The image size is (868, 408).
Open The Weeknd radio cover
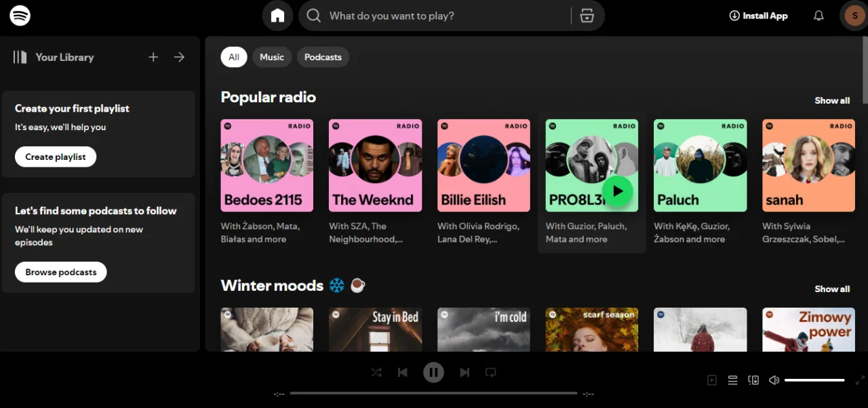[375, 165]
